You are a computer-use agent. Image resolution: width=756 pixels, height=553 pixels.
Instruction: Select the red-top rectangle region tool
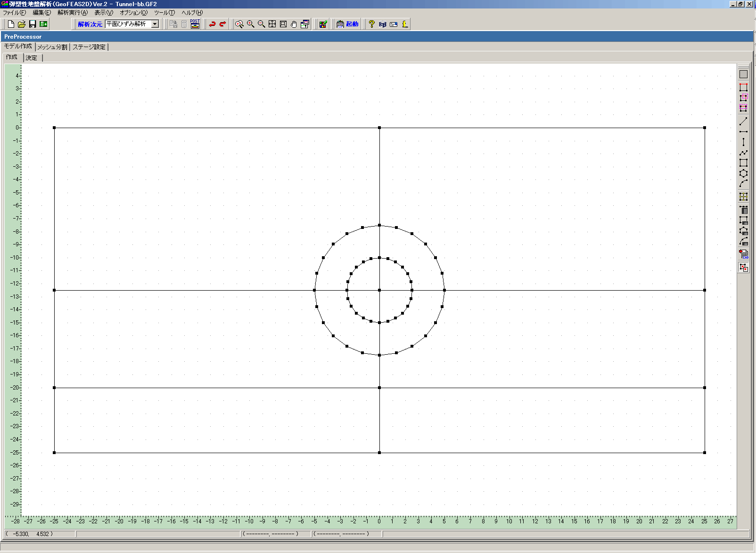[743, 87]
